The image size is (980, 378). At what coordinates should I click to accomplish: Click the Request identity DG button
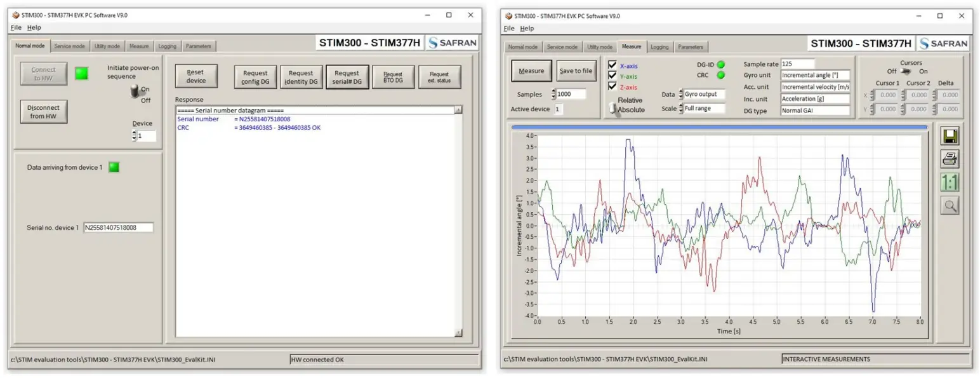301,77
